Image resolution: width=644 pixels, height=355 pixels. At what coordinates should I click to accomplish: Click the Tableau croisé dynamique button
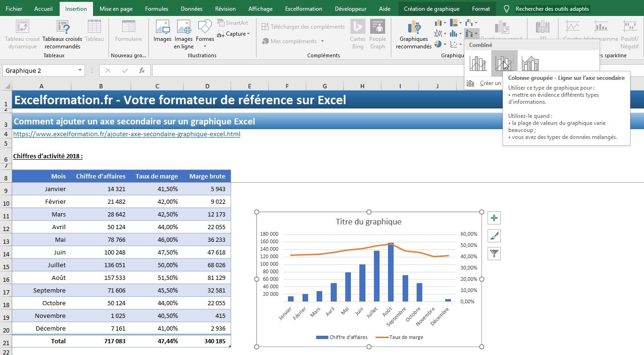point(22,35)
